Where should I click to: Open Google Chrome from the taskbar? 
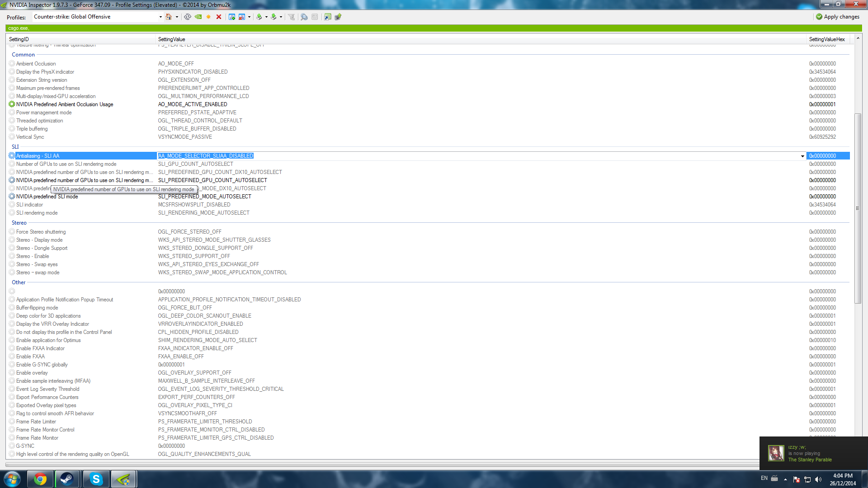pos(40,479)
